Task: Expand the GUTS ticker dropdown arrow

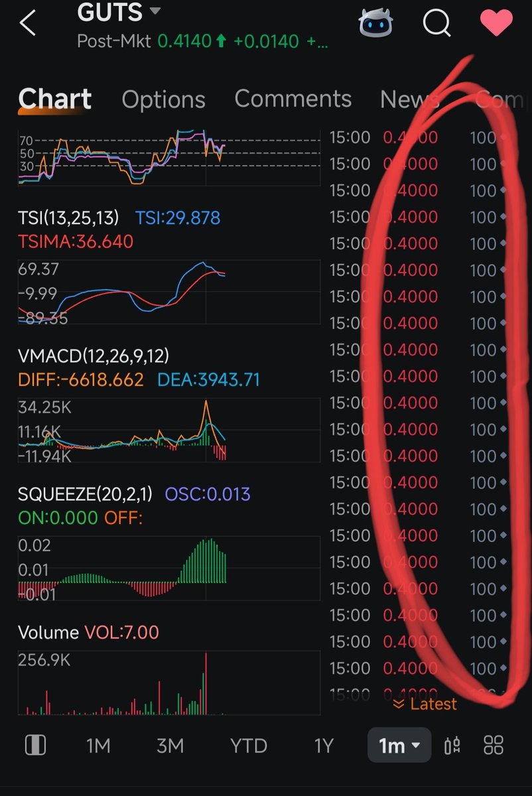Action: [x=155, y=11]
